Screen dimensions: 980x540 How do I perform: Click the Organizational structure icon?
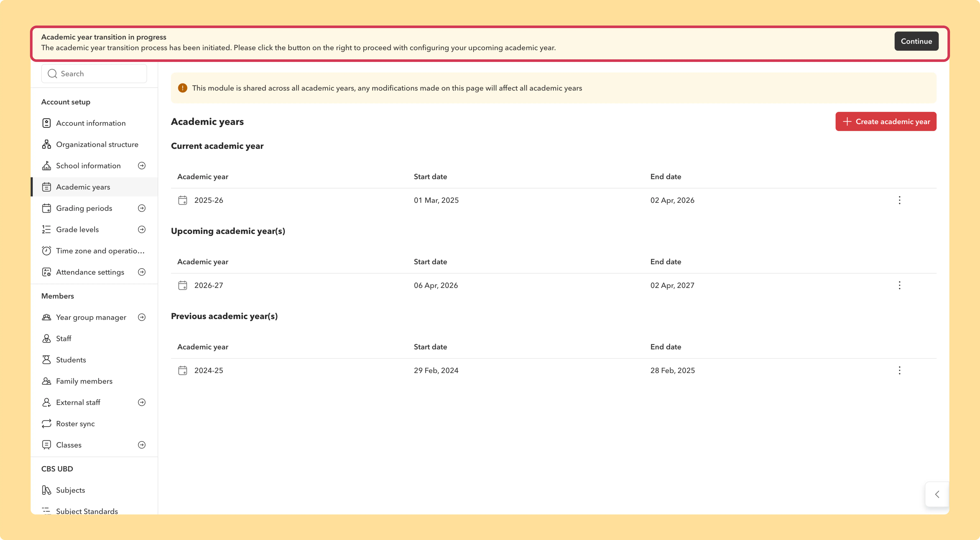46,144
